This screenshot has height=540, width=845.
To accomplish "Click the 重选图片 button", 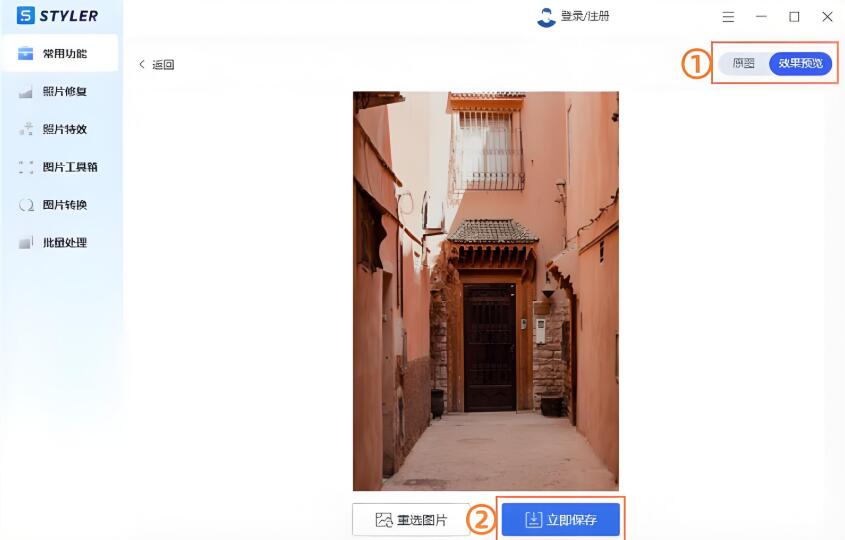I will [x=411, y=520].
